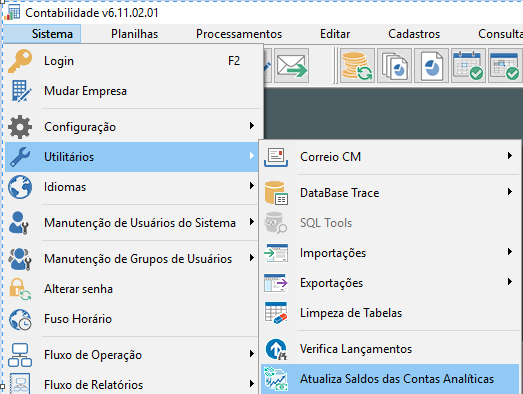Click the Fluxo de Relatórios icon
Viewport: 523px width, 394px height.
[x=20, y=383]
